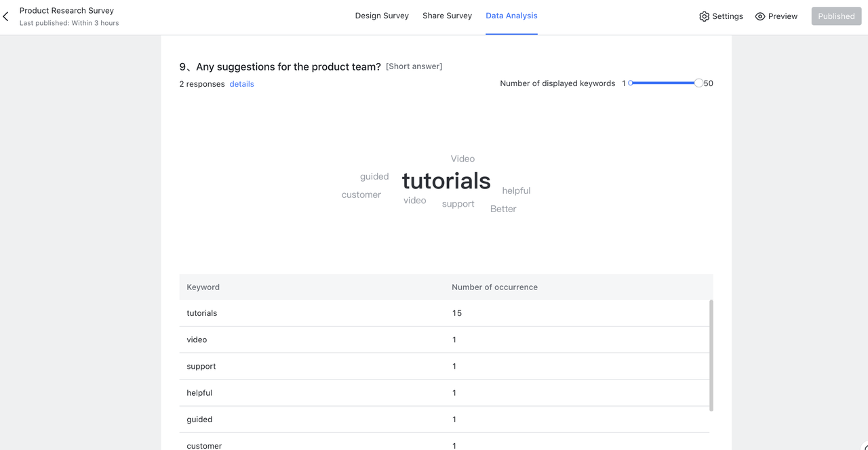
Task: Click the word guided in word cloud
Action: (x=374, y=176)
